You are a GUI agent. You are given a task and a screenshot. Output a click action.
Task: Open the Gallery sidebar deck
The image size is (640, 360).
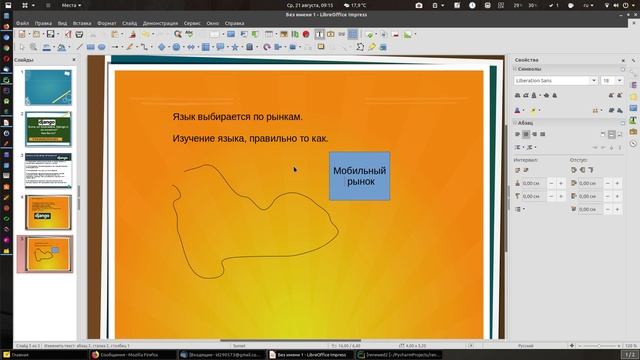point(633,132)
